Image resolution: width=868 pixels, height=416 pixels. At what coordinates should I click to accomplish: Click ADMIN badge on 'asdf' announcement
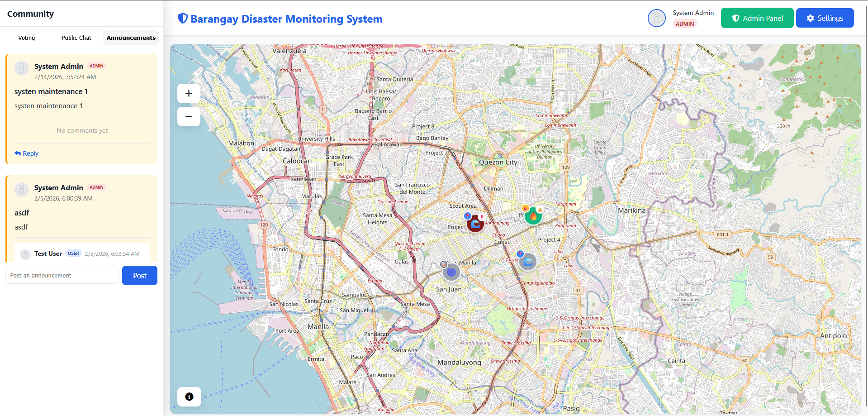tap(96, 187)
